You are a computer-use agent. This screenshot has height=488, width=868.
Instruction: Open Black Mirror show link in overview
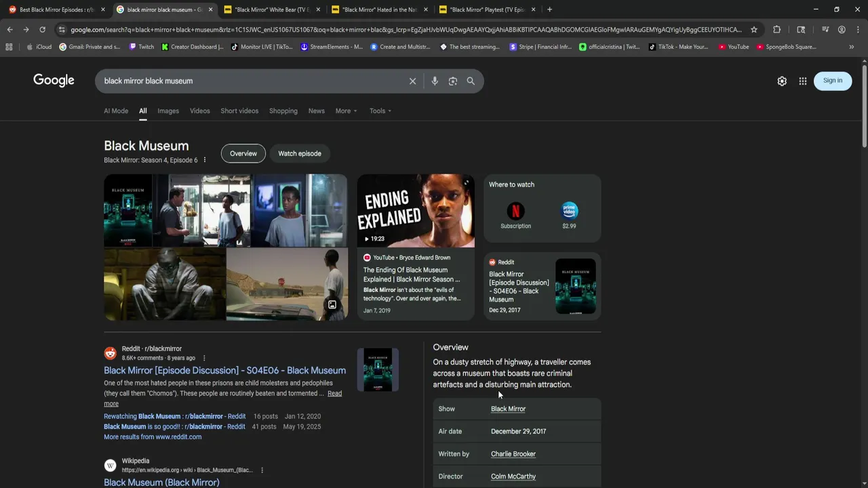[508, 409]
